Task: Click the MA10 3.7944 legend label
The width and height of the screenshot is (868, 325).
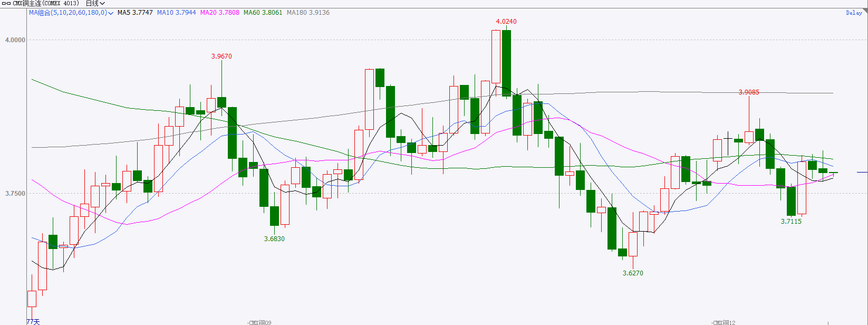Action: pos(176,13)
